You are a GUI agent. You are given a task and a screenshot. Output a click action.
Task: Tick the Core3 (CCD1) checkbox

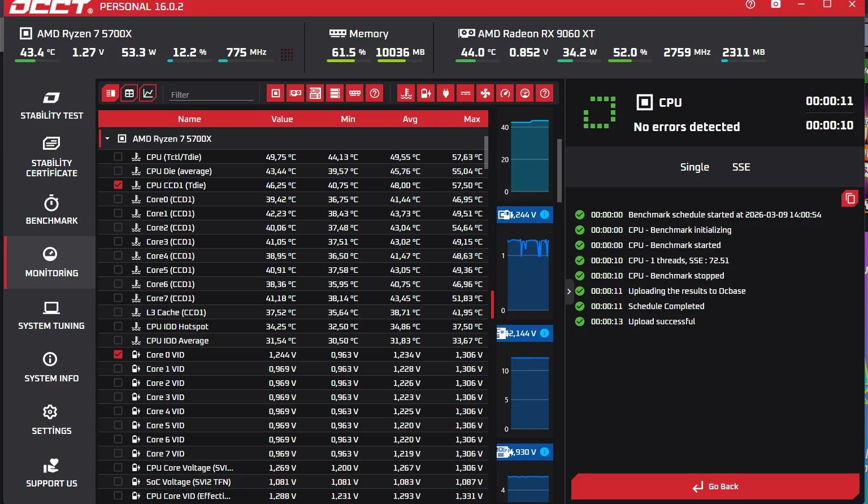(x=118, y=241)
